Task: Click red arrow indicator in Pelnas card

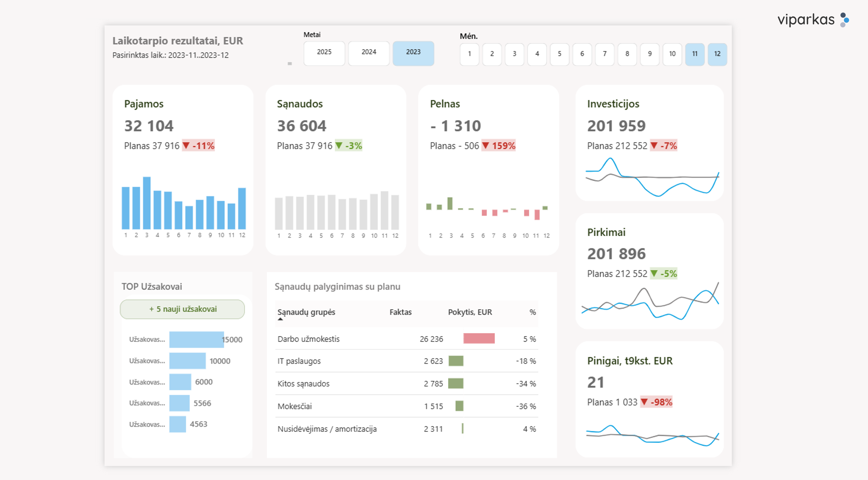Action: (486, 146)
